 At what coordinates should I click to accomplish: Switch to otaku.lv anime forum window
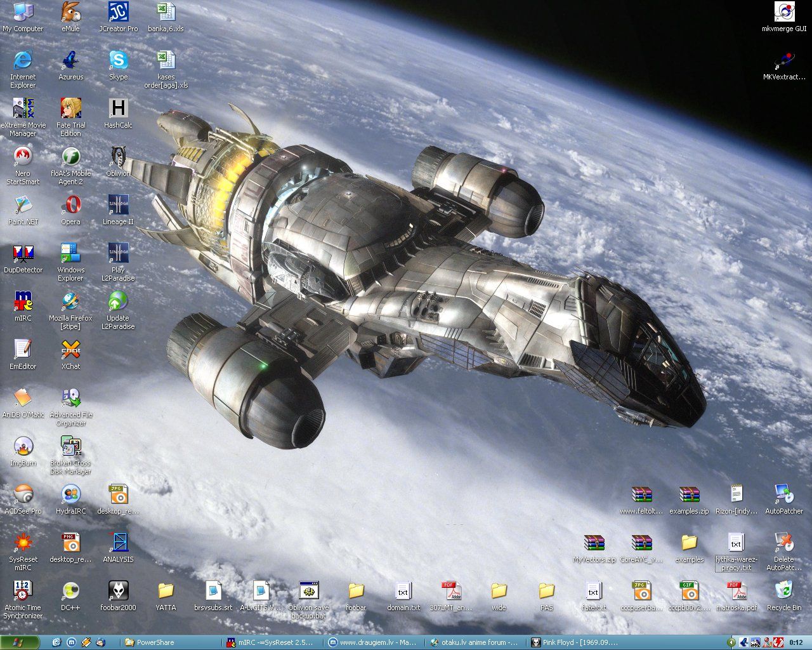pos(476,642)
